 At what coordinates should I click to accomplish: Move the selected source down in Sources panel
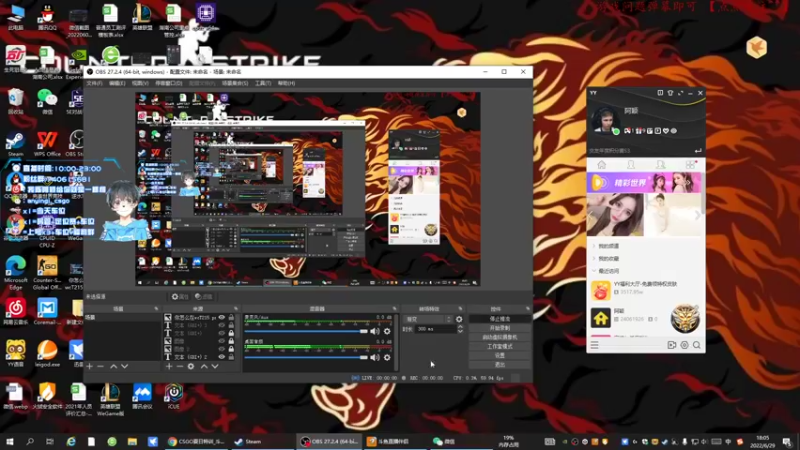click(215, 366)
